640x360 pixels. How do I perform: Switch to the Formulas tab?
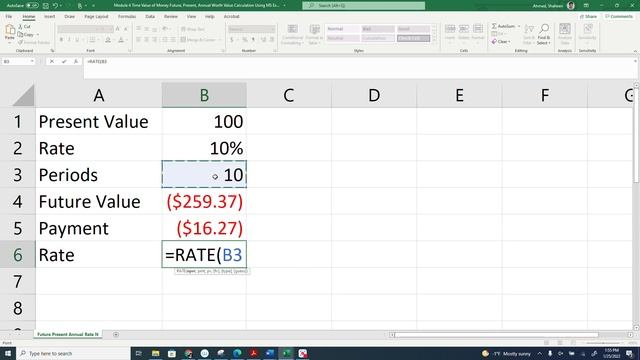[x=127, y=17]
